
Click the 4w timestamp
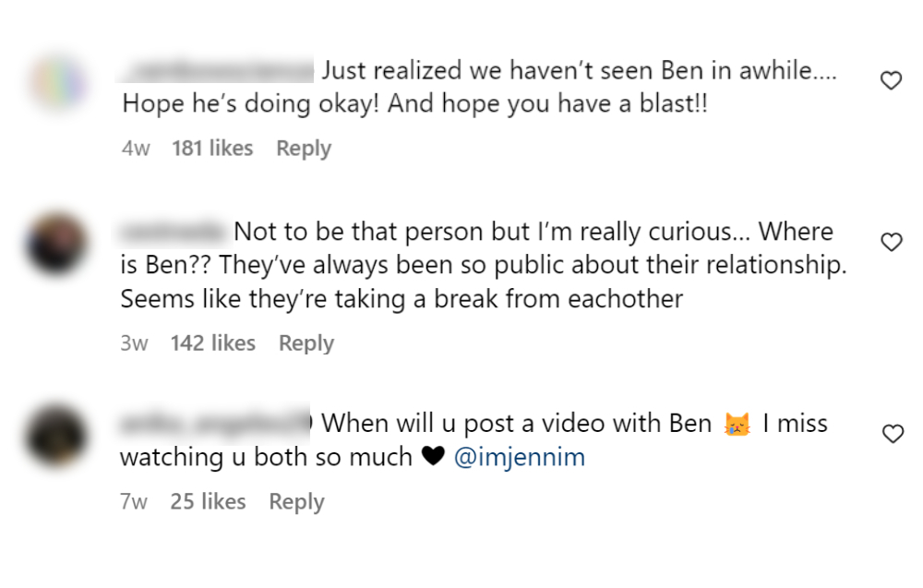pyautogui.click(x=136, y=149)
